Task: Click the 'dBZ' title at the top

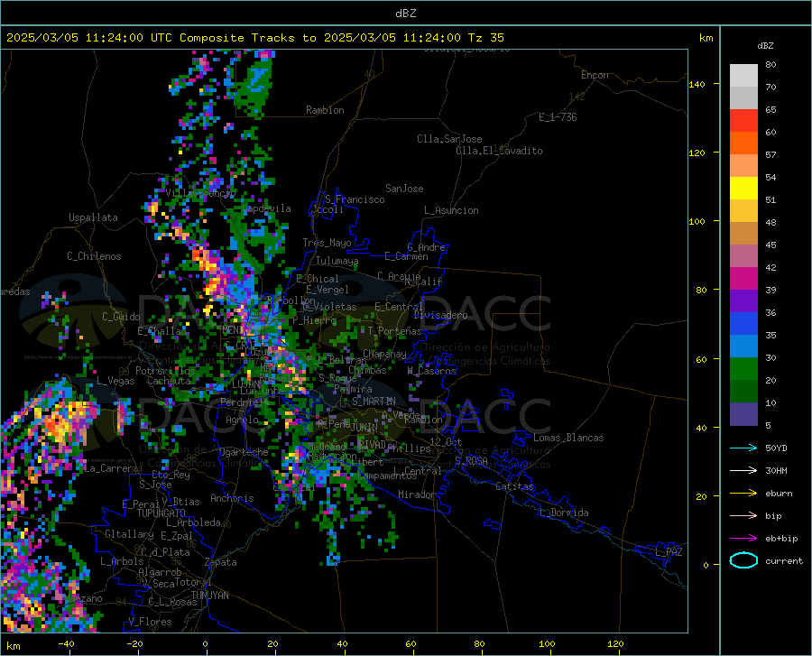Action: (405, 14)
